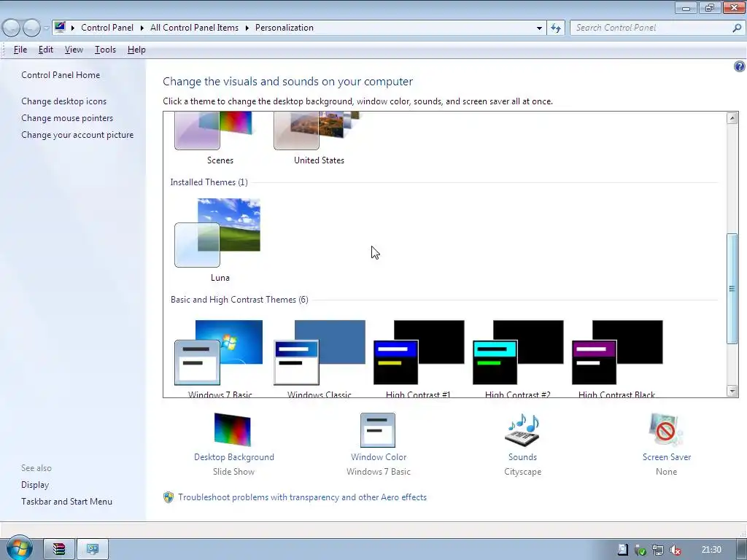The height and width of the screenshot is (560, 747).
Task: Select the Scenes theme
Action: click(219, 139)
